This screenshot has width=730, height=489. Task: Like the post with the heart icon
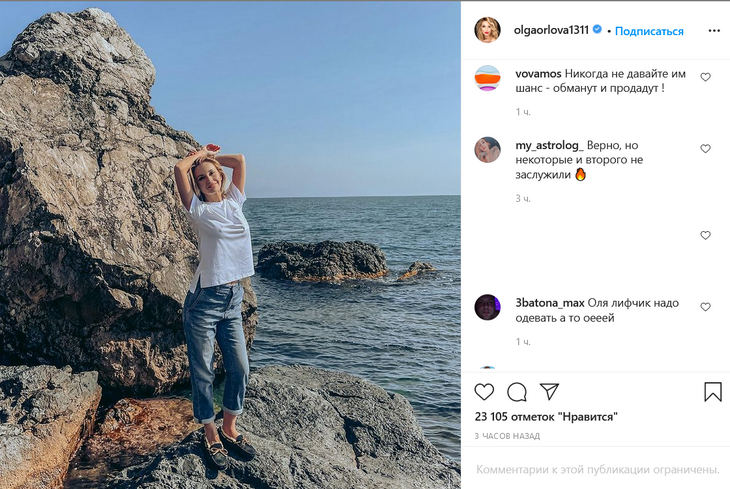(484, 392)
